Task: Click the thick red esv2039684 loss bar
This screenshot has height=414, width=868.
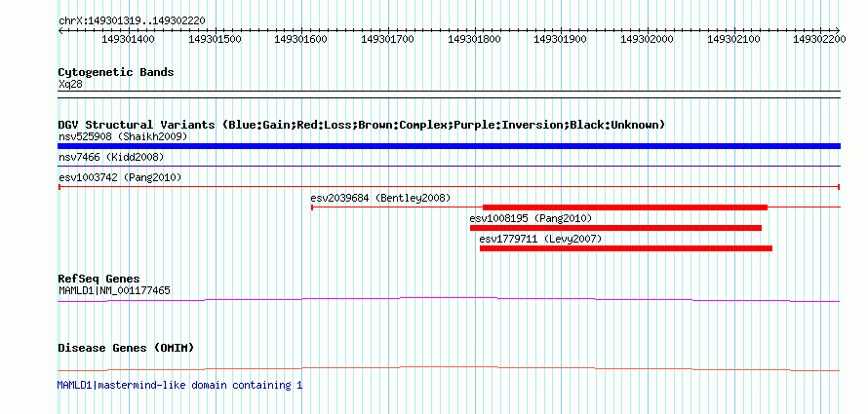Action: (625, 207)
